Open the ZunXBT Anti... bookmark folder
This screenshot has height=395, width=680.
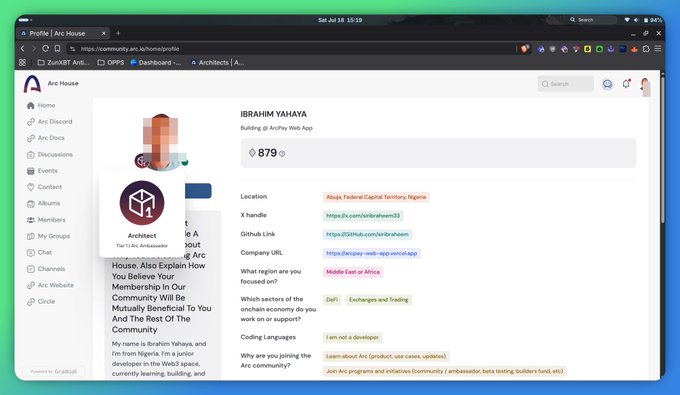[63, 62]
